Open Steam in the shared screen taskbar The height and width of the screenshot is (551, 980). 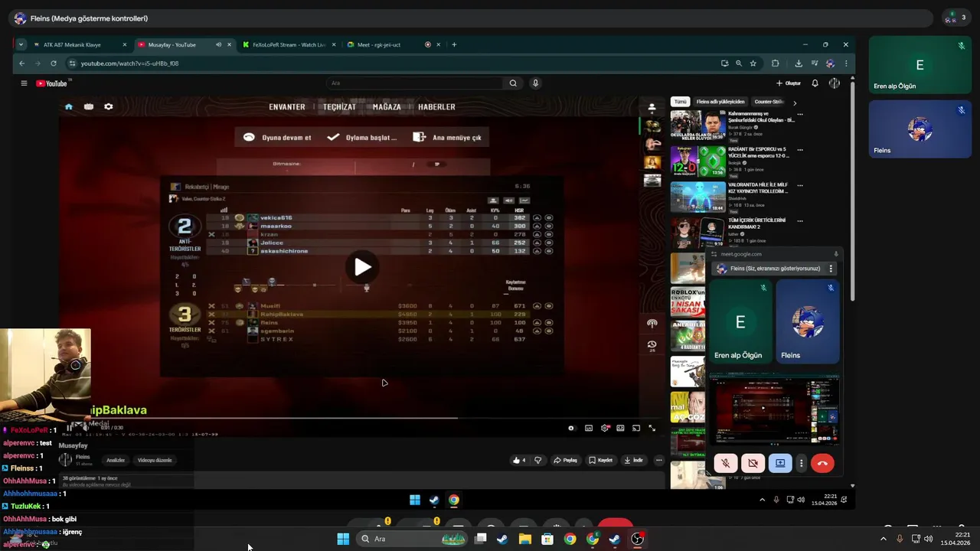(x=434, y=500)
